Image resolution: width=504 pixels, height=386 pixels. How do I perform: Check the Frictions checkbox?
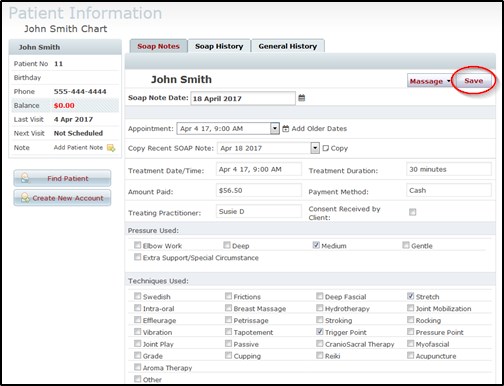click(228, 296)
